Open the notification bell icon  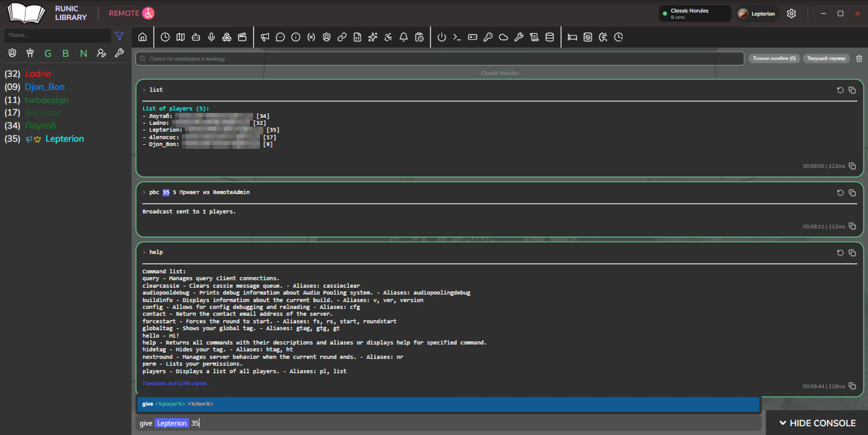(404, 37)
